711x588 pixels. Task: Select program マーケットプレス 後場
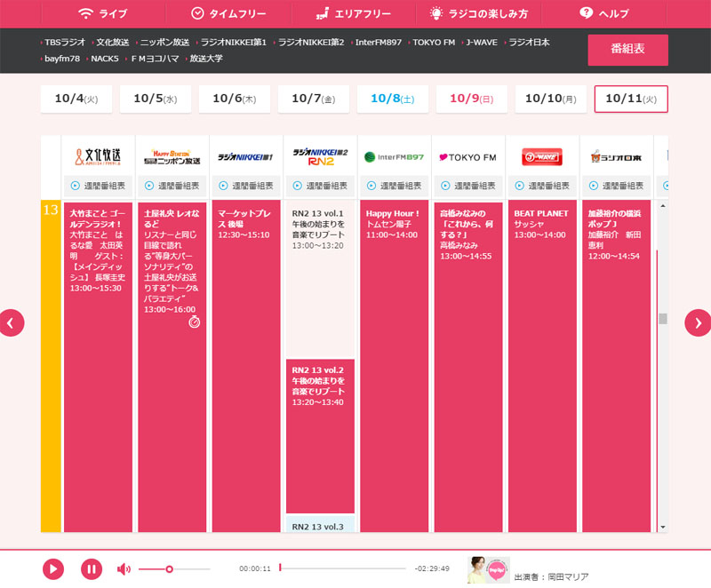246,366
